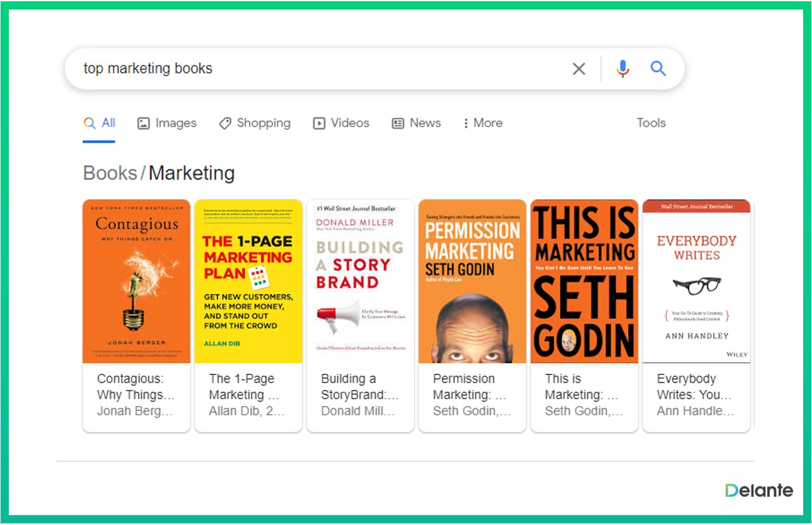The height and width of the screenshot is (525, 812).
Task: Switch to the Shopping tab
Action: pyautogui.click(x=255, y=124)
